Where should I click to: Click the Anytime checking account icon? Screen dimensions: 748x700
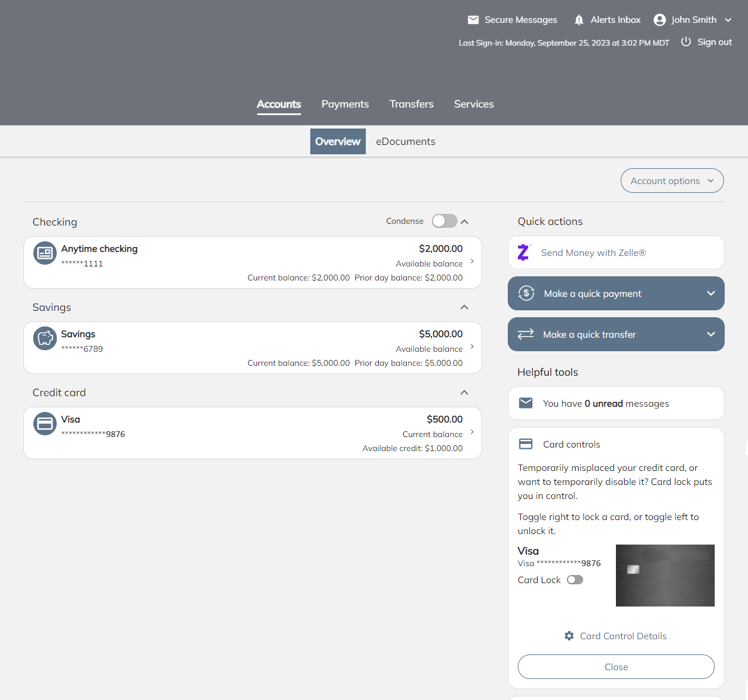point(45,253)
